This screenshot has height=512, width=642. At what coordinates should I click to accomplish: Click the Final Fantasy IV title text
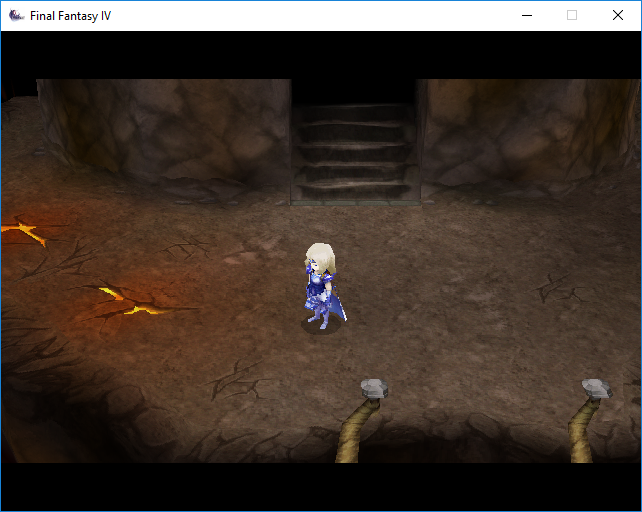pyautogui.click(x=70, y=16)
